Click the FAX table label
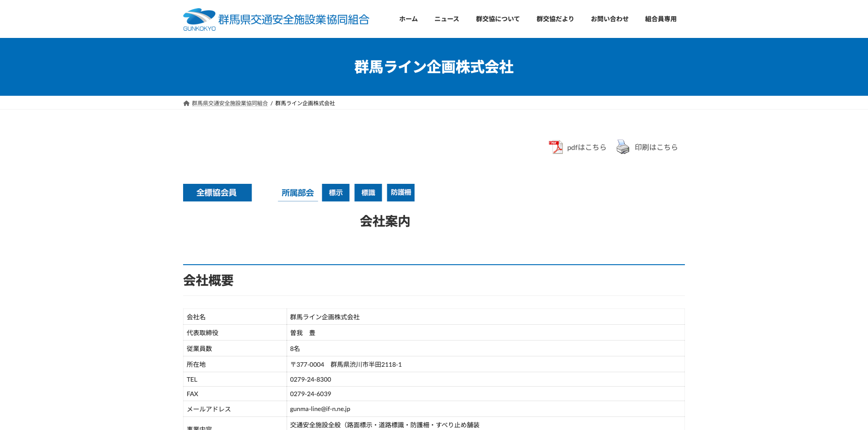The image size is (868, 430). [193, 394]
